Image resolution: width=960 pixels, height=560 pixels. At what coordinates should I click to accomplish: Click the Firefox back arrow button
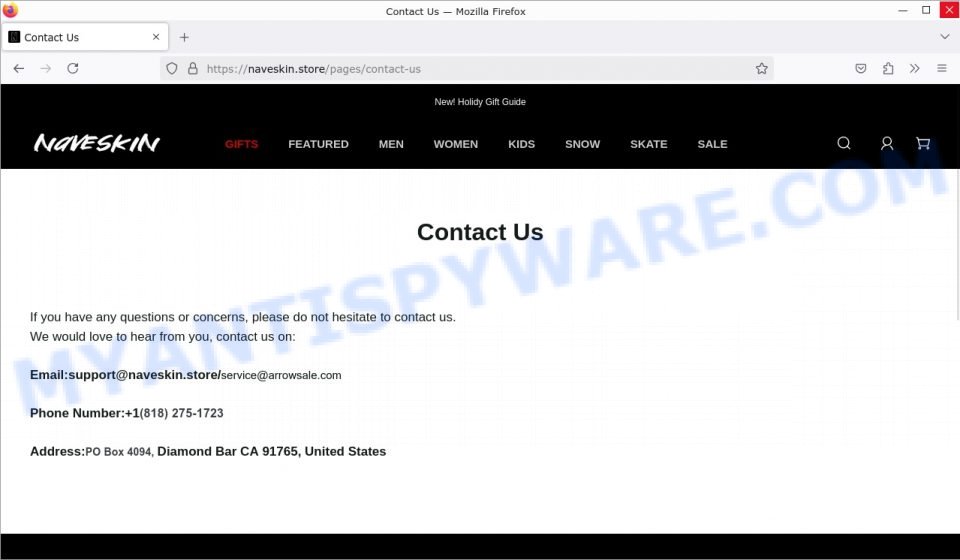click(x=19, y=69)
